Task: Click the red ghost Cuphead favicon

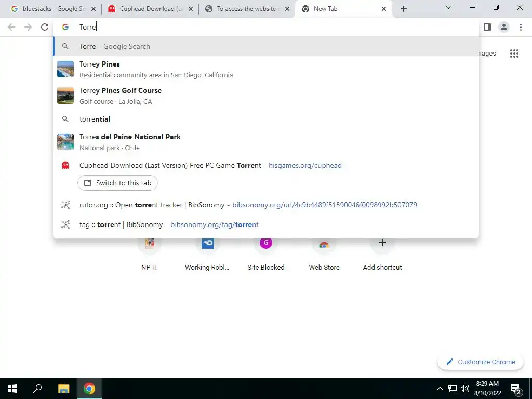Action: (x=65, y=166)
